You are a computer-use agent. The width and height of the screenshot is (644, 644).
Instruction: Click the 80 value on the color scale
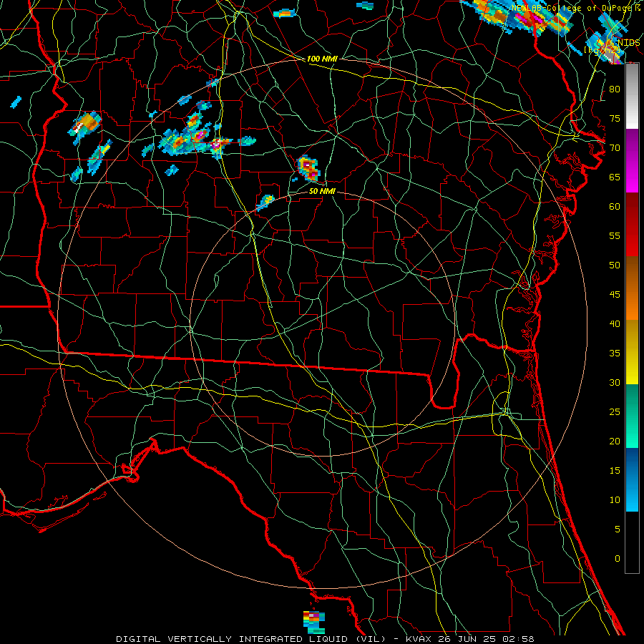[615, 89]
